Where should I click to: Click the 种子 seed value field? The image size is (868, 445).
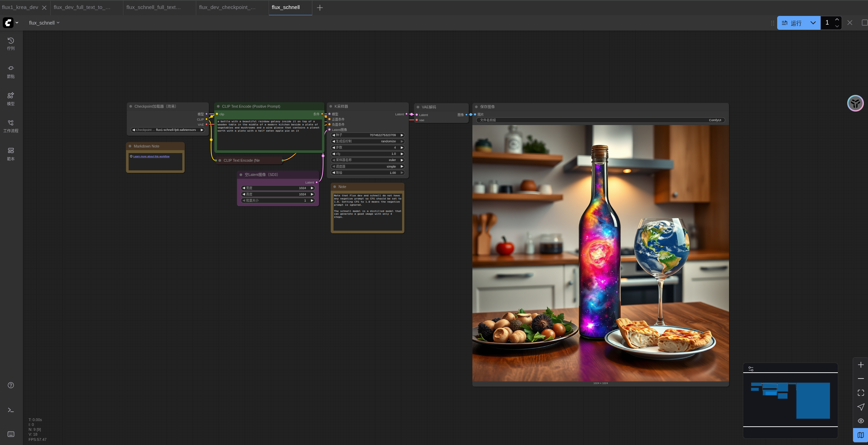(368, 135)
